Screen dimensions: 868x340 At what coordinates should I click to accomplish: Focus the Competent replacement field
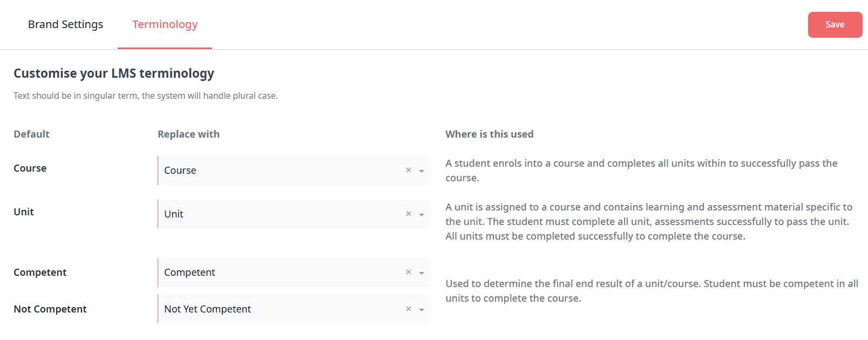pyautogui.click(x=281, y=273)
